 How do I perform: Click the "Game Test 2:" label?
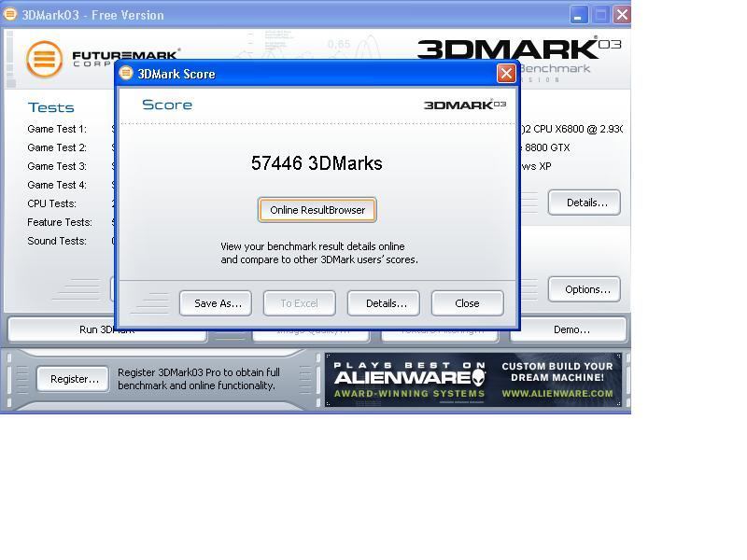point(57,147)
